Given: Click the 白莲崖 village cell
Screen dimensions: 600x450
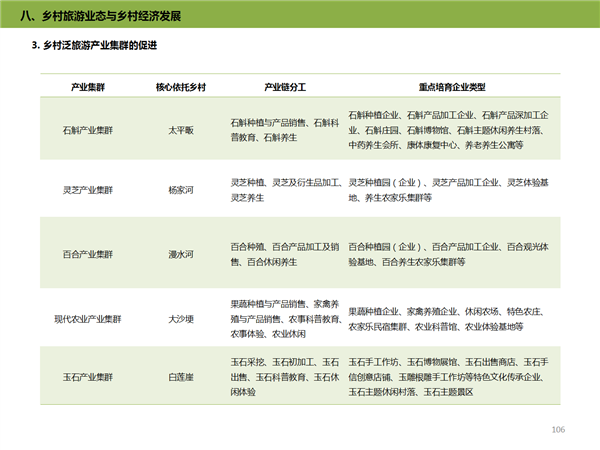Looking at the screenshot, I should click(180, 377).
